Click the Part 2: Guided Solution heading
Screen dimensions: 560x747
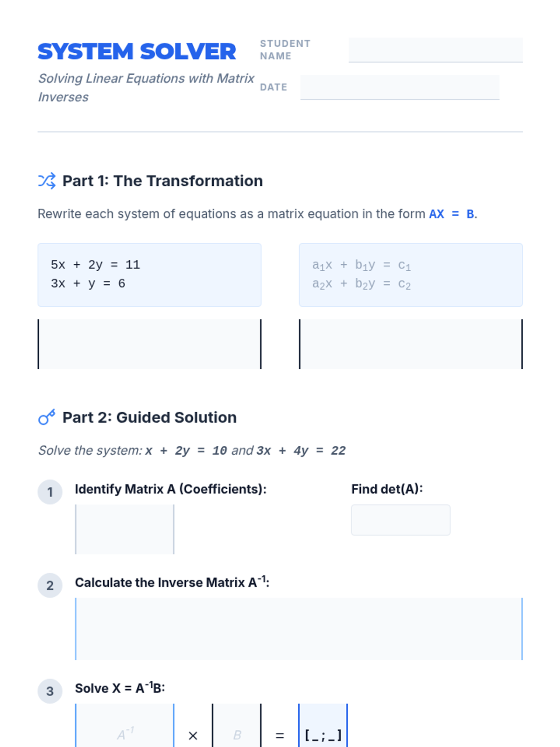(149, 417)
